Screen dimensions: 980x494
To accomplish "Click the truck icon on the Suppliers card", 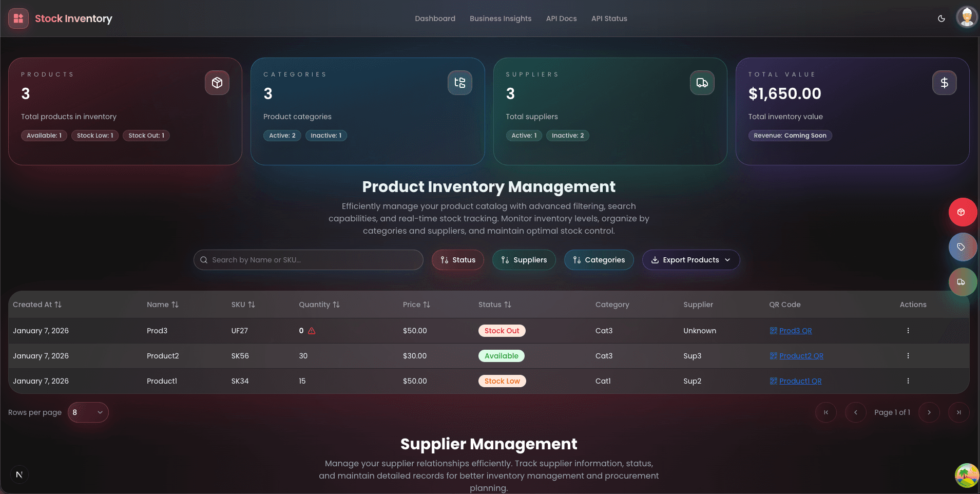I will tap(702, 82).
